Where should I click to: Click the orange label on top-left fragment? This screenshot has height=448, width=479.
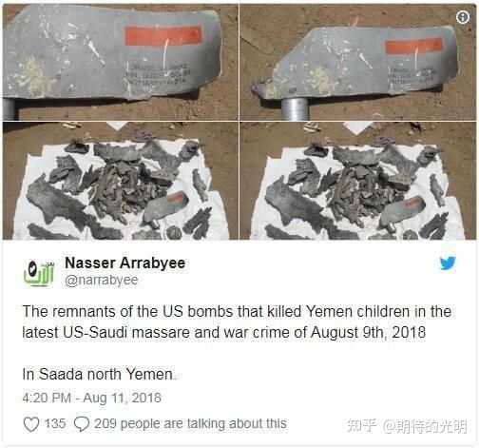pyautogui.click(x=163, y=36)
